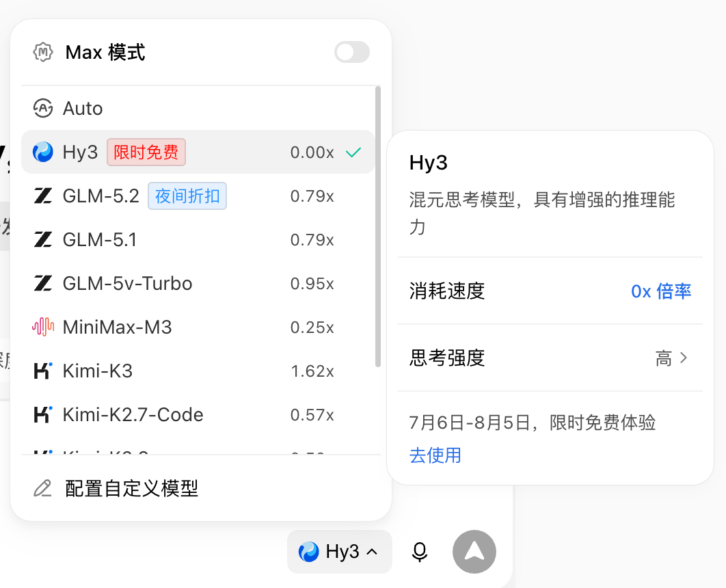Click the GLM-5.2 Z logo icon
The image size is (726, 588).
[43, 196]
